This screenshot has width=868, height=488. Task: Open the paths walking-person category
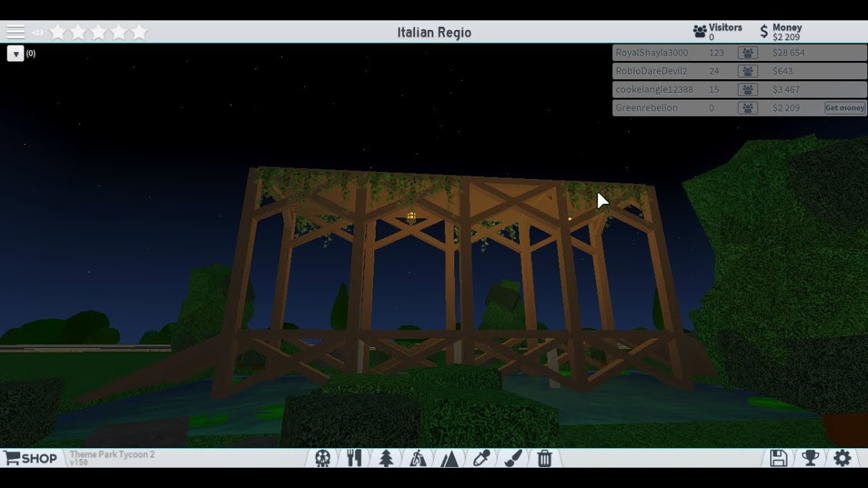pos(418,458)
